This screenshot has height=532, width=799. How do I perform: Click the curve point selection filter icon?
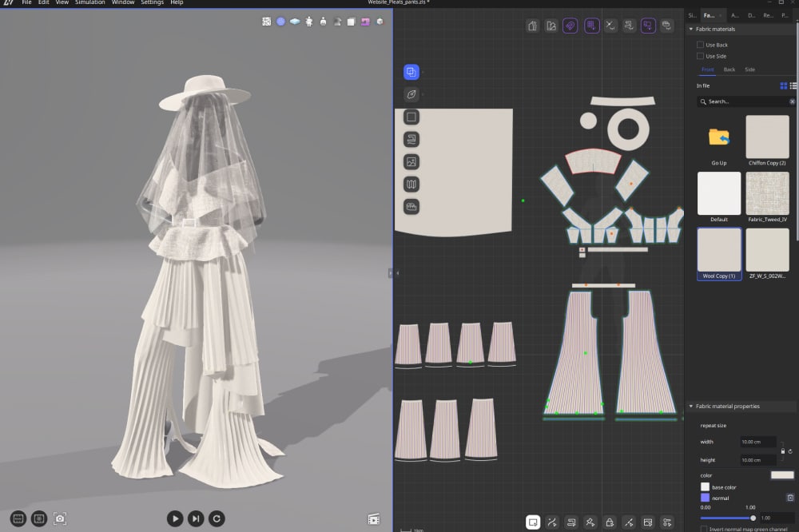pyautogui.click(x=552, y=522)
